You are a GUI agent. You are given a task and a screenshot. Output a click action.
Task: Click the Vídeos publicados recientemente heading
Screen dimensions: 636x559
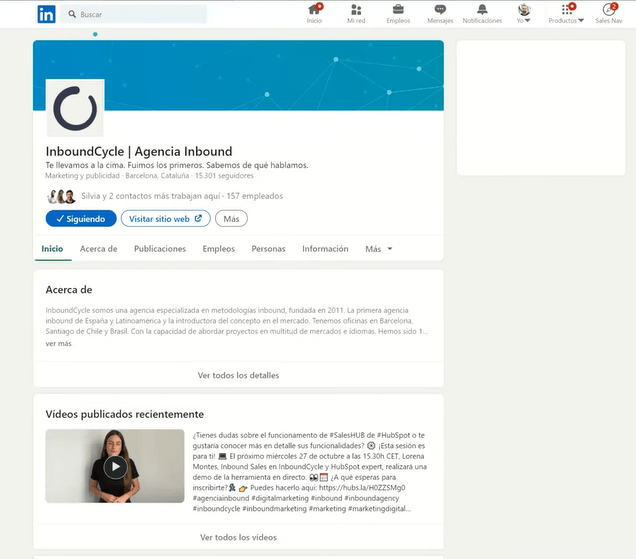click(125, 414)
